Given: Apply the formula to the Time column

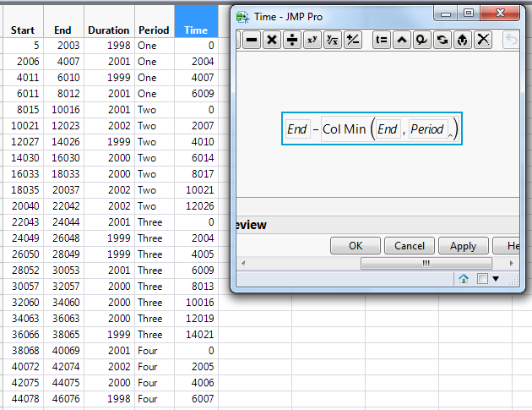Looking at the screenshot, I should pyautogui.click(x=463, y=246).
